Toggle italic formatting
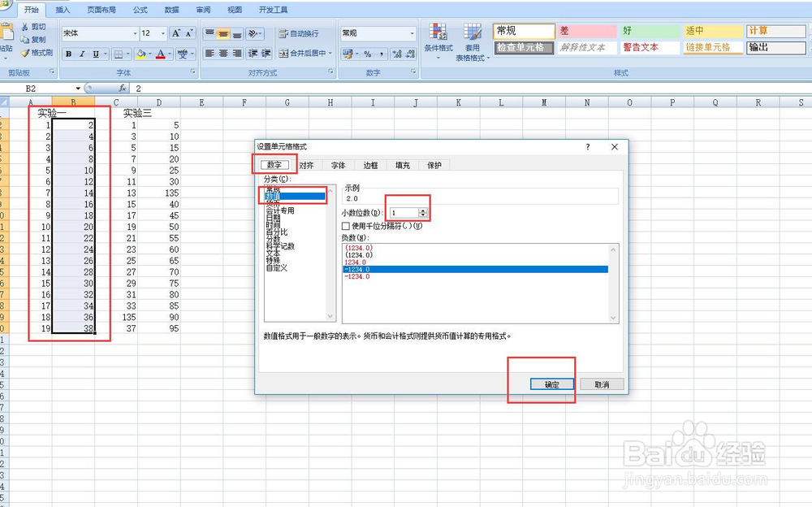Viewport: 812px width, 507px height. 82,54
